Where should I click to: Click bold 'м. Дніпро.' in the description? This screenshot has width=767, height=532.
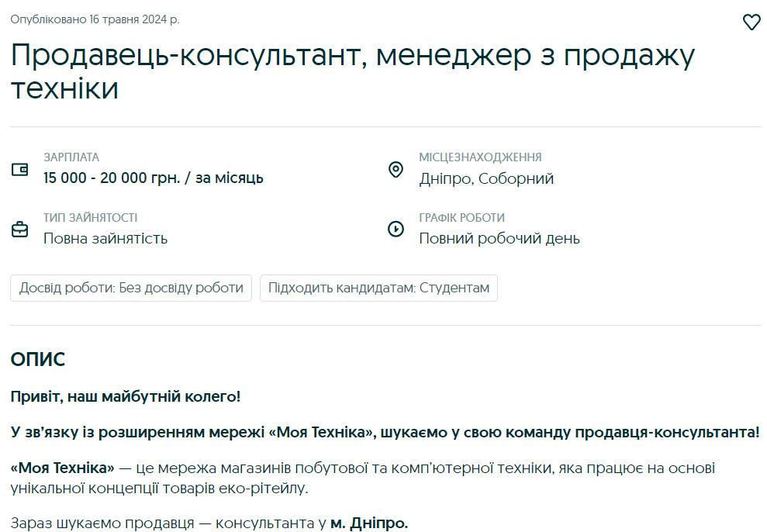(x=368, y=523)
